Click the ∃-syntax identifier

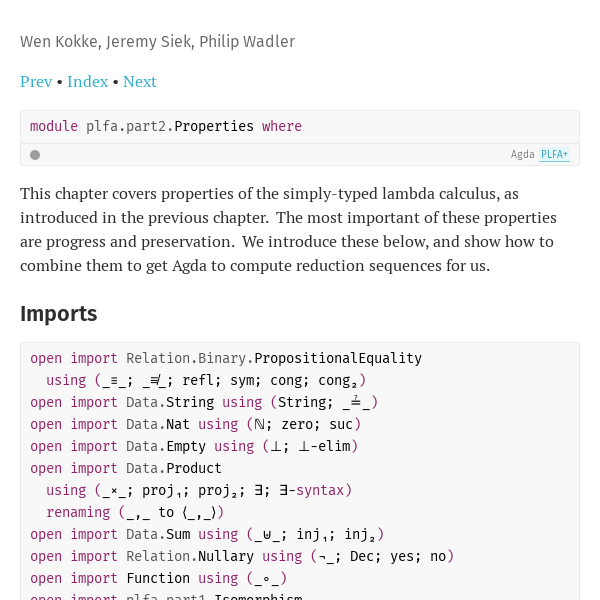[311, 491]
